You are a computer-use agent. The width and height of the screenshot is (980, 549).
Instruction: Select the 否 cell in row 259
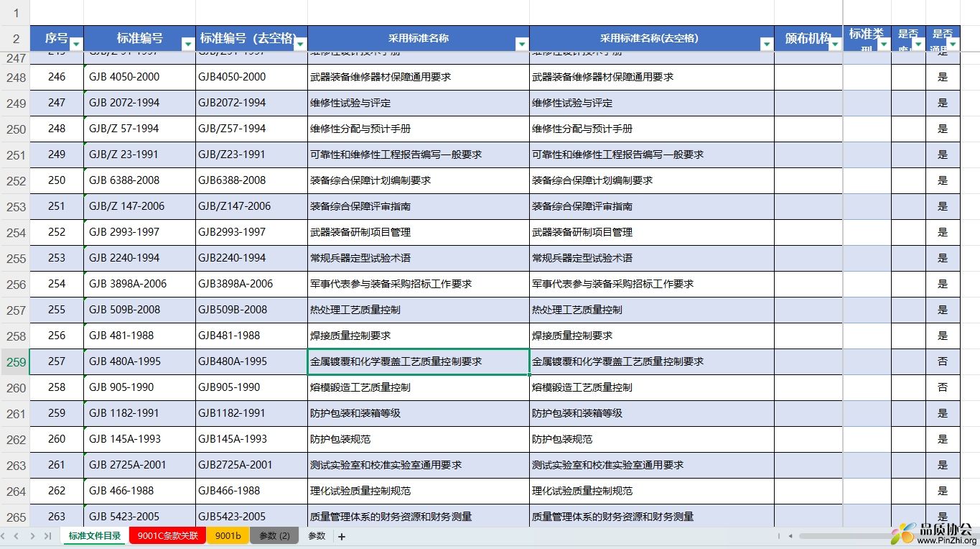[x=943, y=361]
